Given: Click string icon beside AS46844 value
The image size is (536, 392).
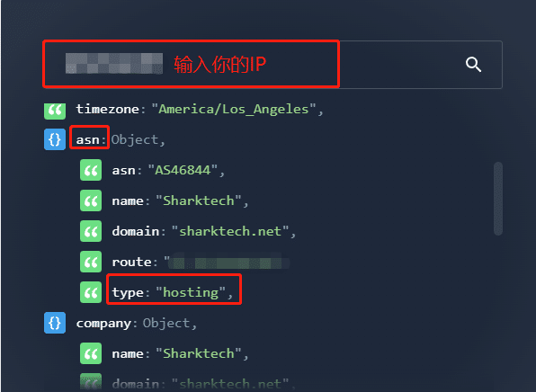Looking at the screenshot, I should [x=91, y=170].
